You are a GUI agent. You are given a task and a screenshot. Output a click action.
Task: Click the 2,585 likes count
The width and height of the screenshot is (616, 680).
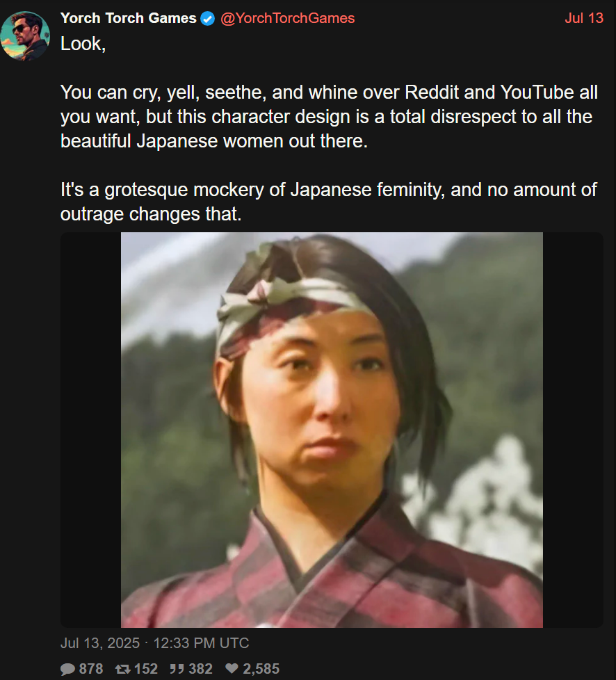click(x=261, y=669)
